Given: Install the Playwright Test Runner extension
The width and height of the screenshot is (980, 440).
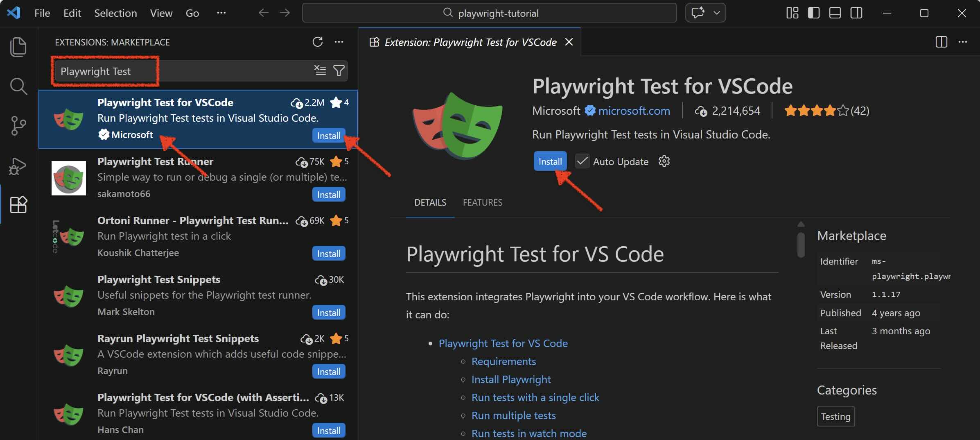Looking at the screenshot, I should (x=328, y=194).
